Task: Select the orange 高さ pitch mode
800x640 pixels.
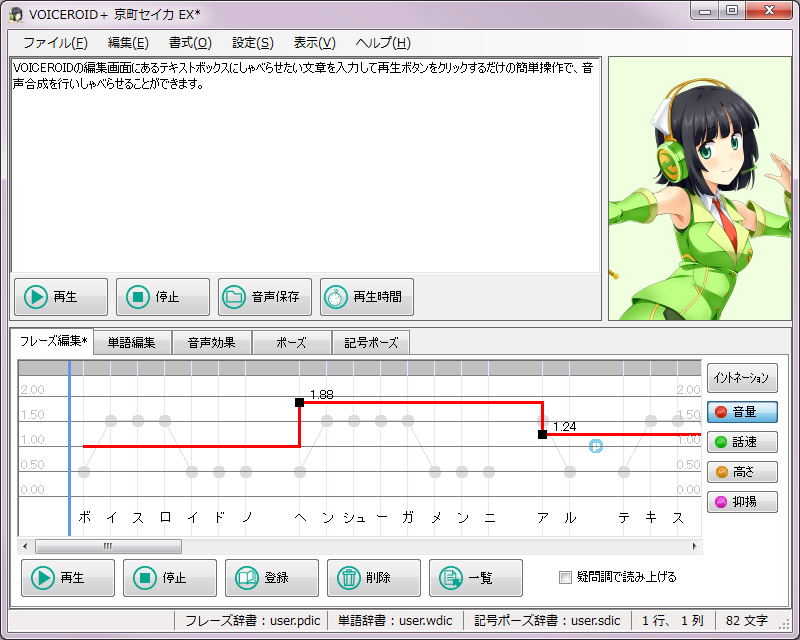Action: 742,471
